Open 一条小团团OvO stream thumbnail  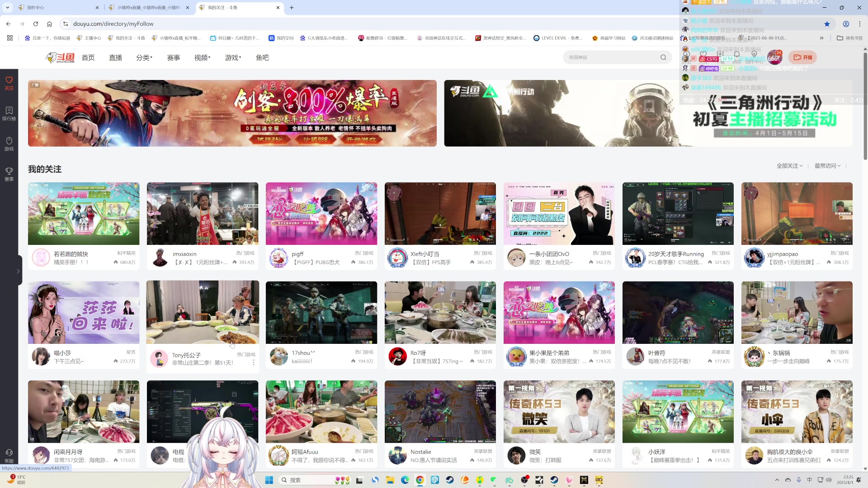559,214
